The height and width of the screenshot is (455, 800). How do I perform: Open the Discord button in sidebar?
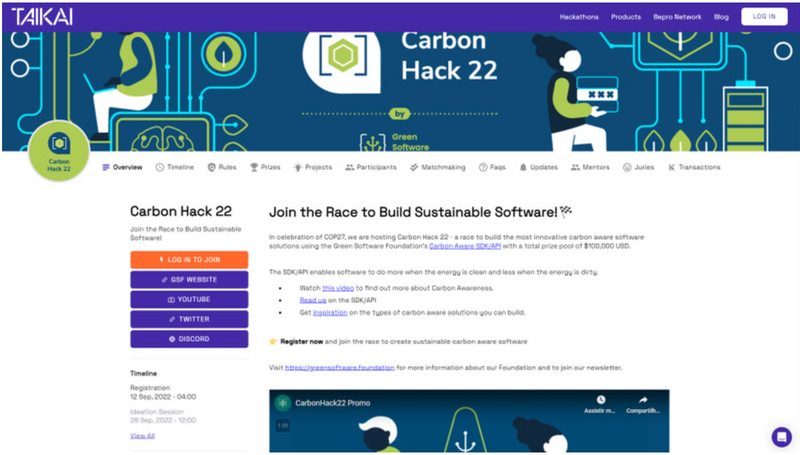click(189, 339)
